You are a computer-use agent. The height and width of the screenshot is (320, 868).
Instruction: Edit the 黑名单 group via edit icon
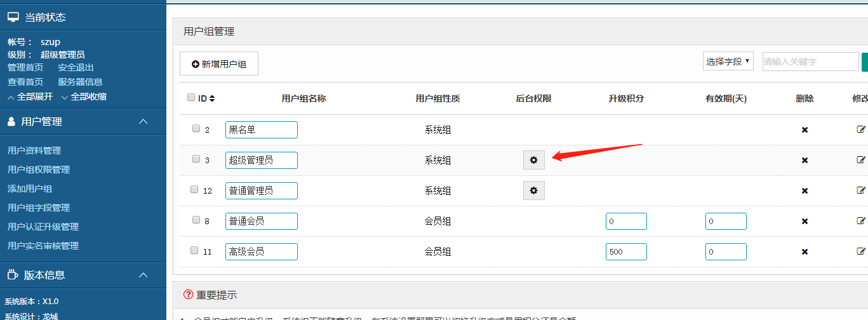[x=860, y=130]
